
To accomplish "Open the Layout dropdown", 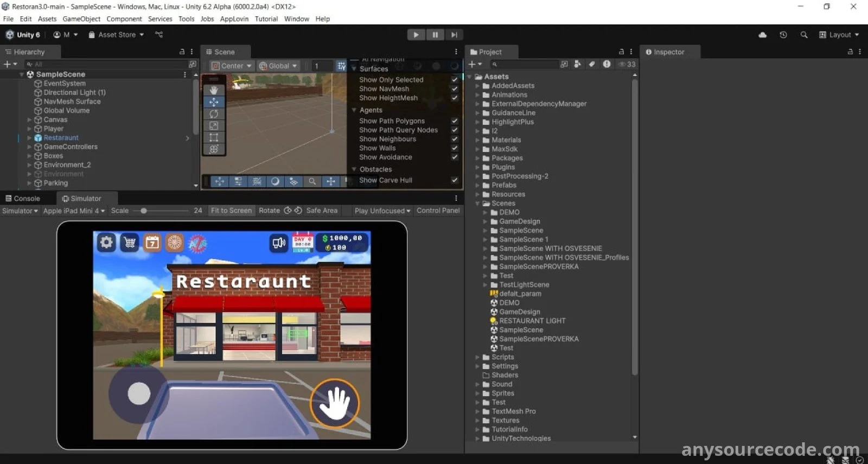I will [839, 35].
